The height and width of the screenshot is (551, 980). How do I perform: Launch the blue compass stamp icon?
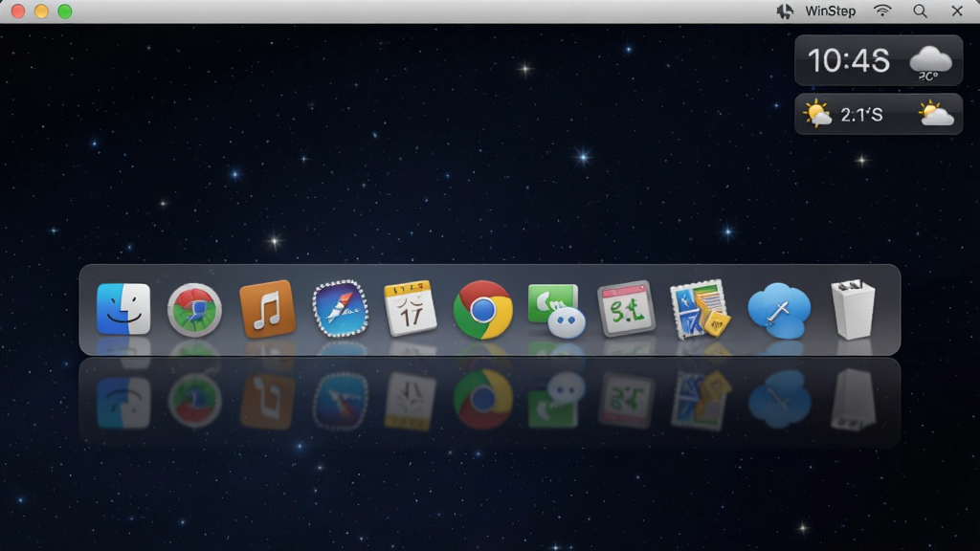click(x=341, y=309)
